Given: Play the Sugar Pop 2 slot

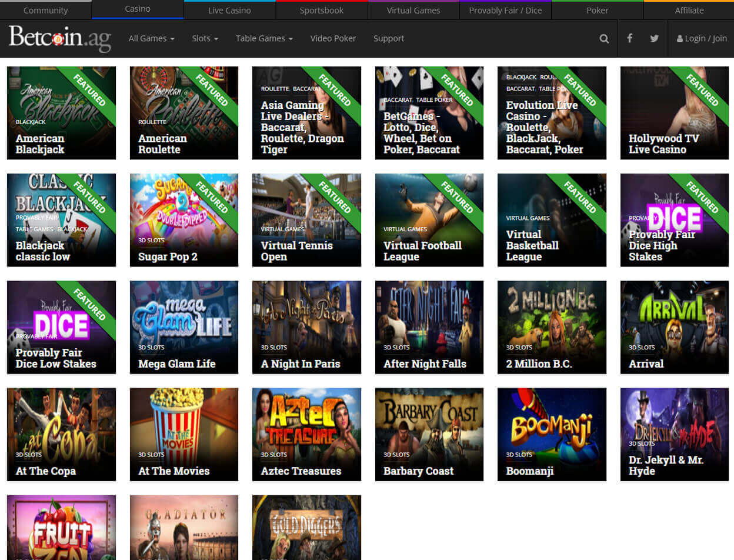Looking at the screenshot, I should coord(184,220).
